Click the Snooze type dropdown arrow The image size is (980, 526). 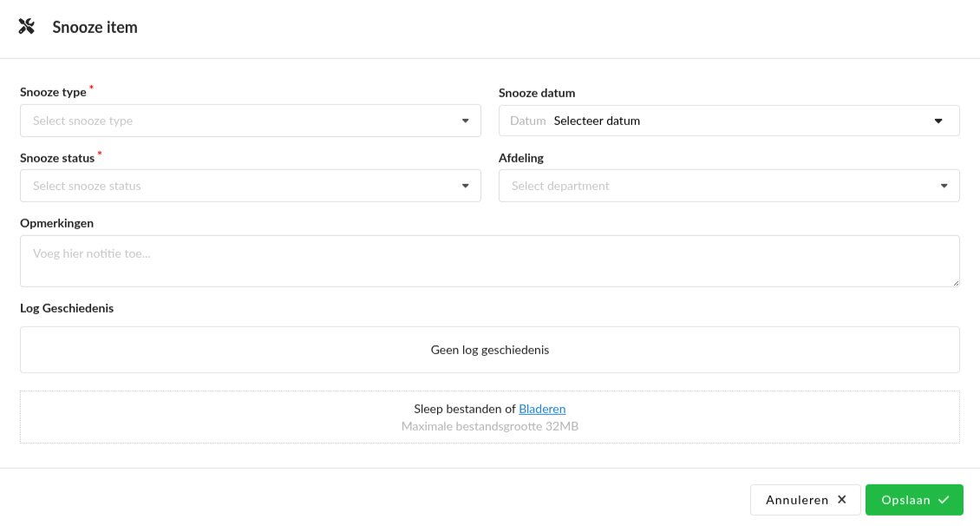466,121
